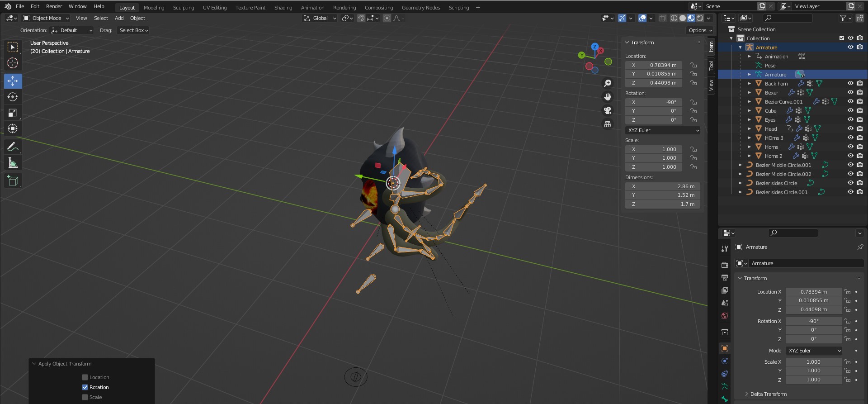
Task: Click the zoom view magnifier icon
Action: click(608, 83)
